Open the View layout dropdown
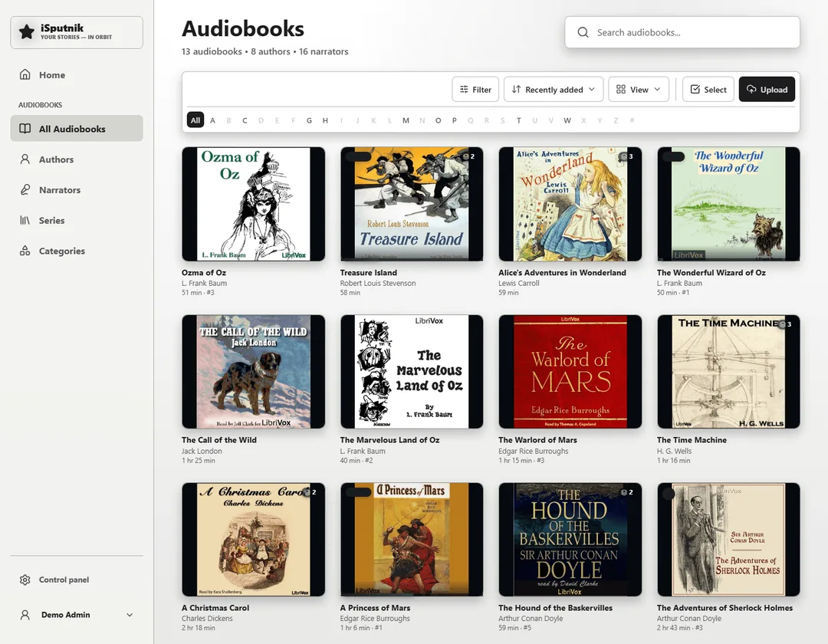 point(639,89)
